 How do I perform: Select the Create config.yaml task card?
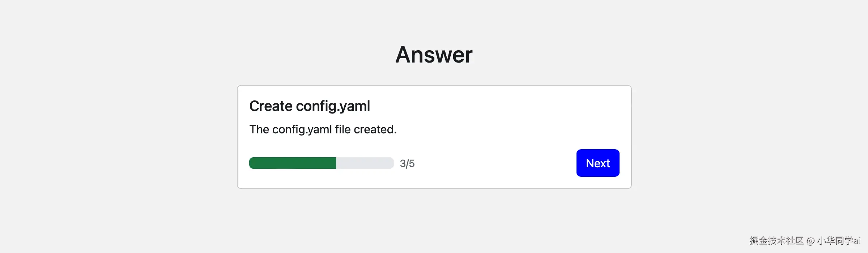(434, 136)
